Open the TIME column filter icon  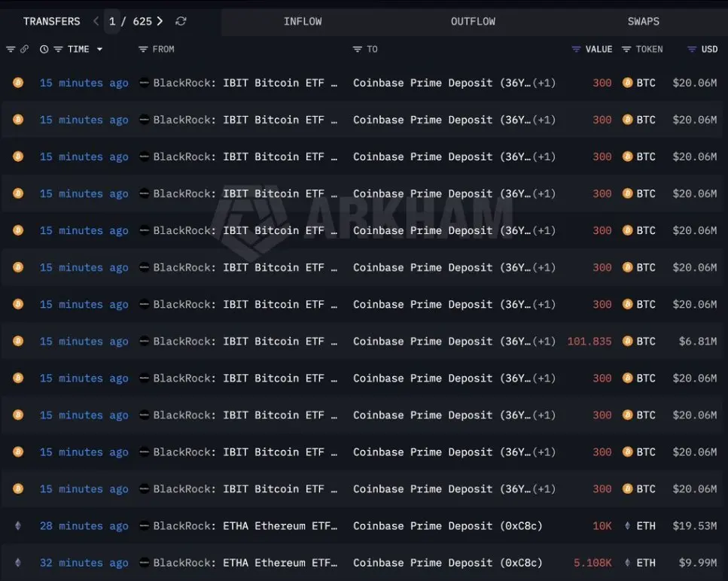pyautogui.click(x=58, y=49)
